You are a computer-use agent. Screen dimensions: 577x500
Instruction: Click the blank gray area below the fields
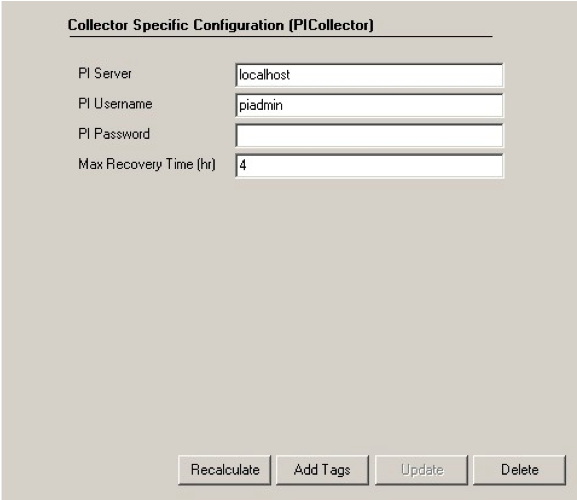coord(287,313)
